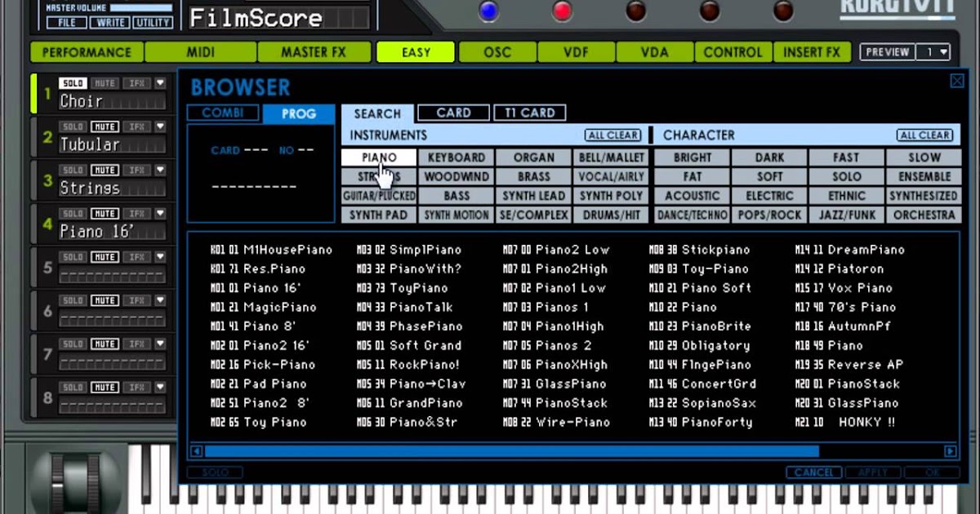Toggle IFX on track 7

136,343
